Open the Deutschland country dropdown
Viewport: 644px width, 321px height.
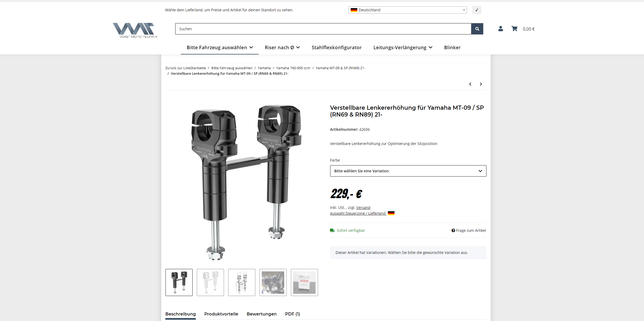[x=407, y=10]
